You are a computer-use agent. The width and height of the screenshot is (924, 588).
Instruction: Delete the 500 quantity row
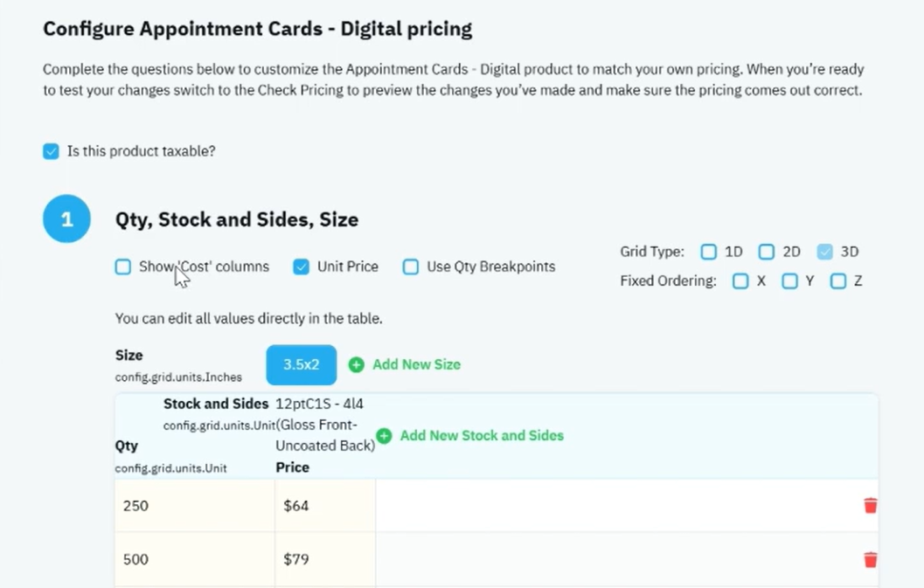tap(871, 559)
